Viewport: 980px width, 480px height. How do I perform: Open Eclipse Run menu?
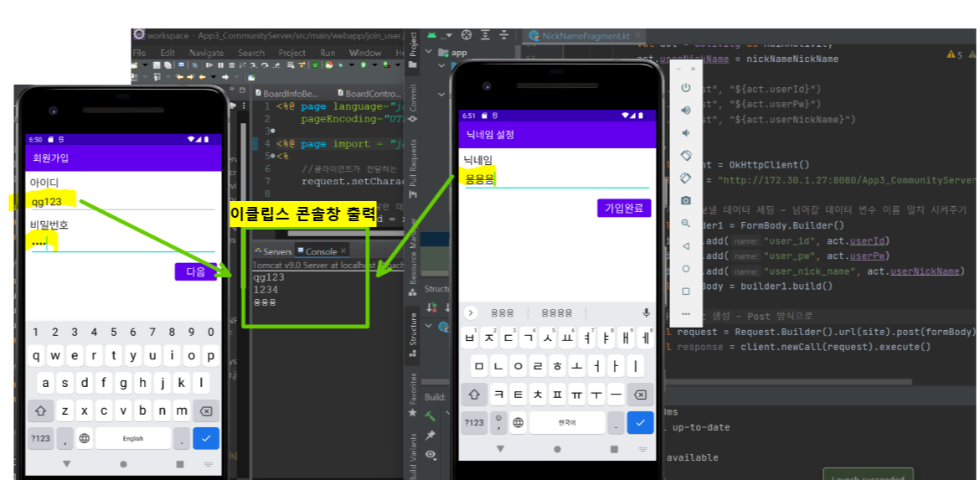click(x=328, y=53)
